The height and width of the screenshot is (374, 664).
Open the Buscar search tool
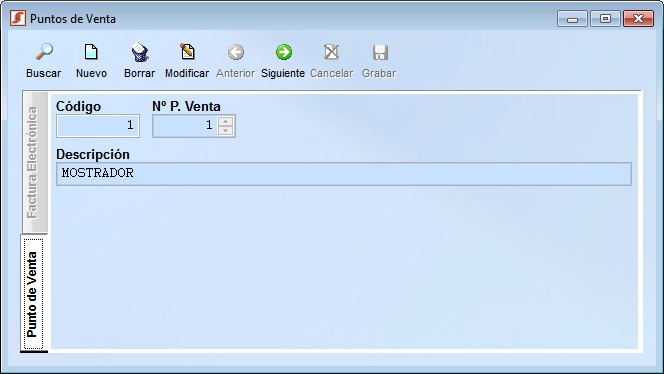[44, 61]
